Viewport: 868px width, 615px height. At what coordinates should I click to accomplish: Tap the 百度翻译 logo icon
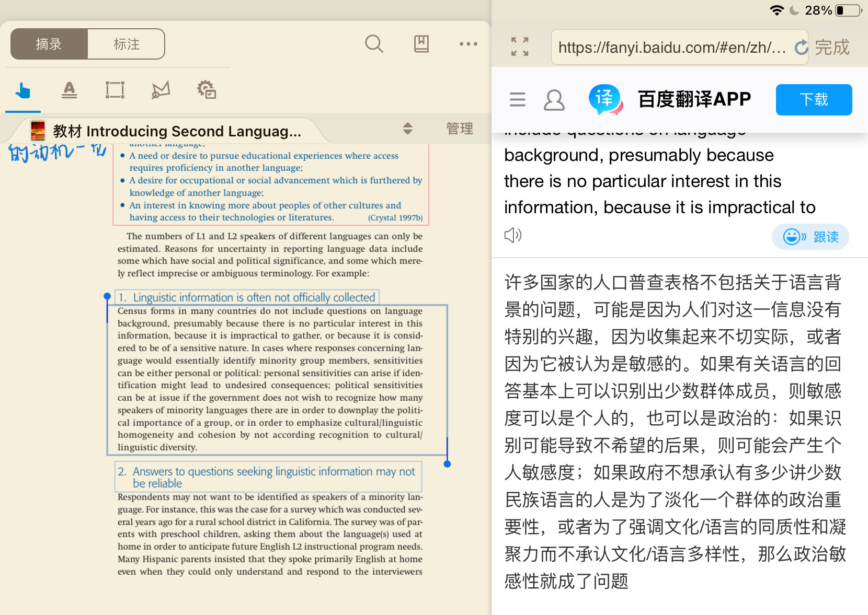click(x=606, y=99)
